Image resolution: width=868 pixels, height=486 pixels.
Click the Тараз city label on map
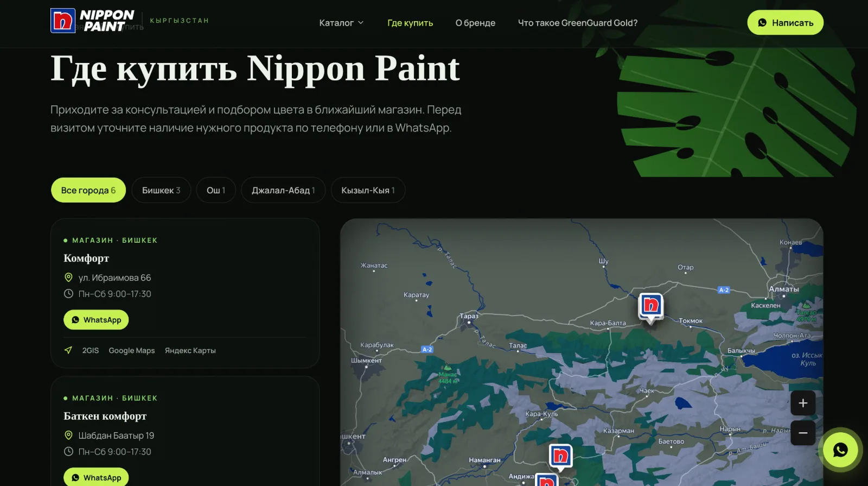pyautogui.click(x=469, y=316)
